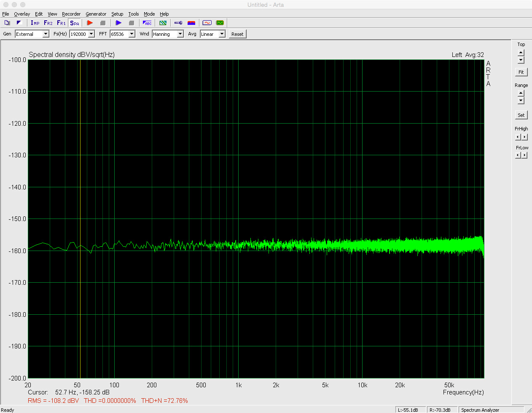This screenshot has width=532, height=413.
Task: Switch to FR2 dual-channel frequency response mode
Action: pos(48,23)
